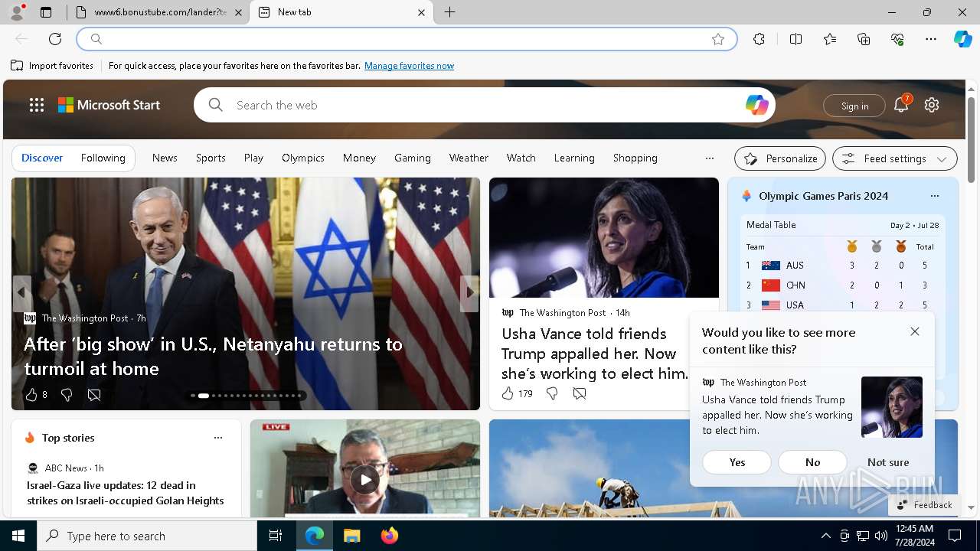The image size is (980, 551).
Task: Open Edge from the taskbar
Action: [x=315, y=536]
